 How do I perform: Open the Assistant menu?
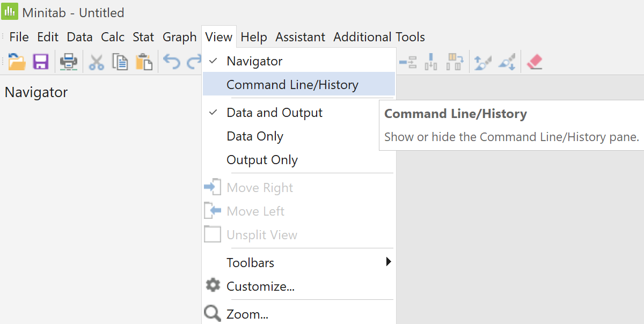coord(301,37)
